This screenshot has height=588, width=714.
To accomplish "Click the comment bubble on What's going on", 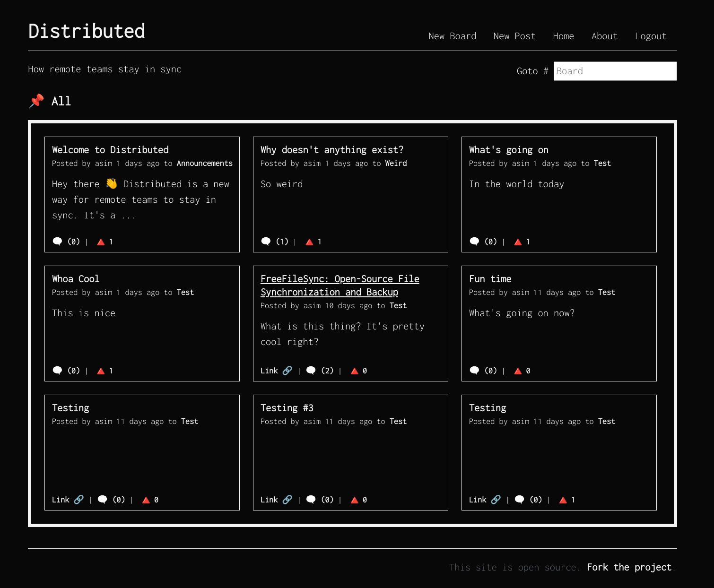I will 474,241.
